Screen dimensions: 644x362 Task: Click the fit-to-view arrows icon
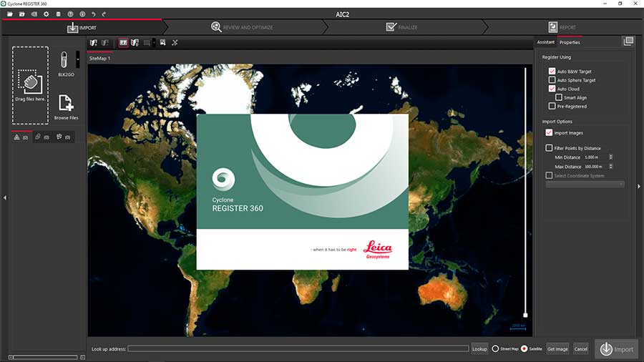coord(175,43)
